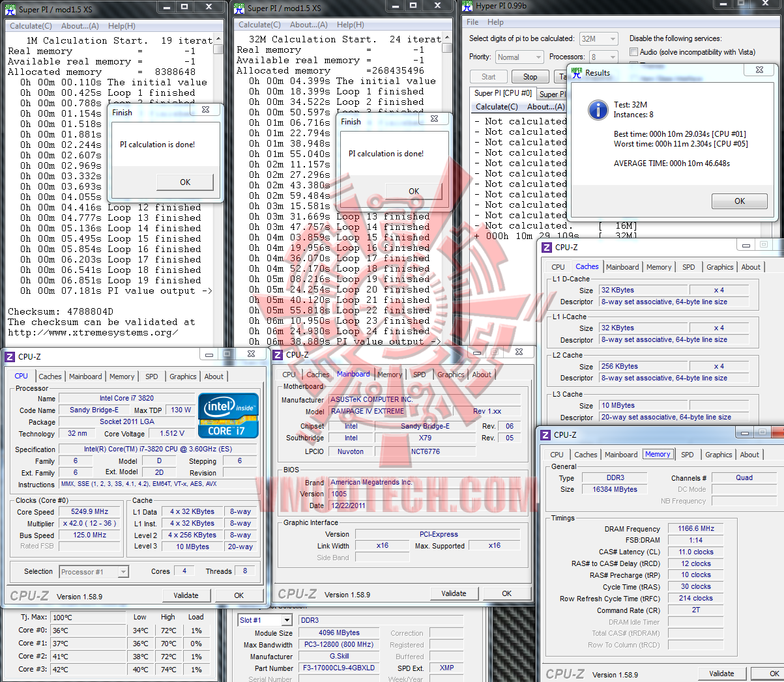Open the digits of pi dropdown (32M)
This screenshot has width=784, height=682.
click(612, 39)
